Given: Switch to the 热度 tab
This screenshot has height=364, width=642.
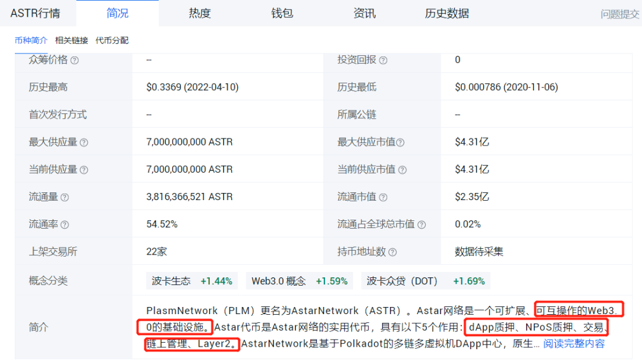Looking at the screenshot, I should pyautogui.click(x=199, y=13).
